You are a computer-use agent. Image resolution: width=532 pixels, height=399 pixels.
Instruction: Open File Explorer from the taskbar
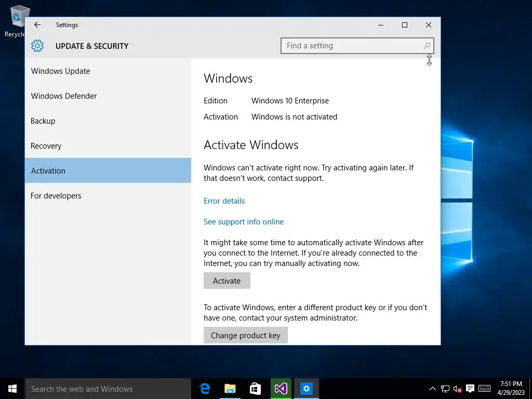pos(230,389)
